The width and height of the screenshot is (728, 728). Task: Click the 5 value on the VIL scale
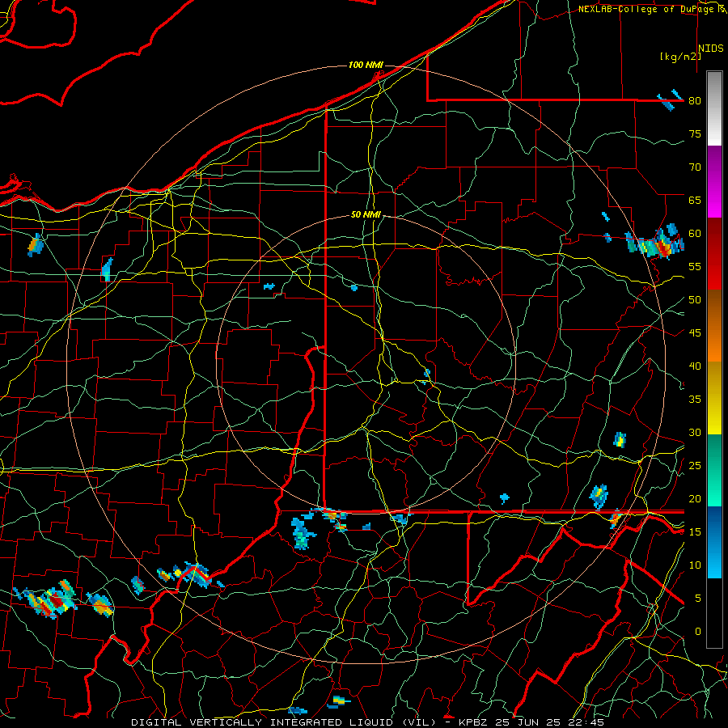click(697, 599)
